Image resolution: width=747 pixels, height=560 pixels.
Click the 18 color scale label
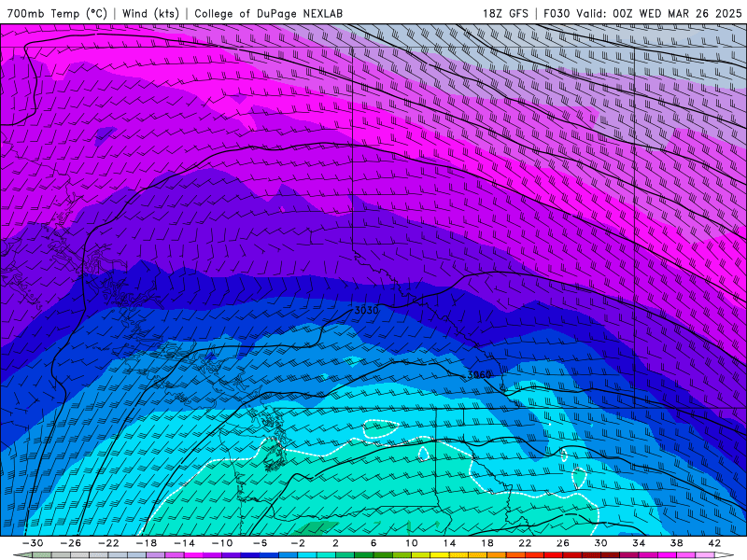(486, 543)
